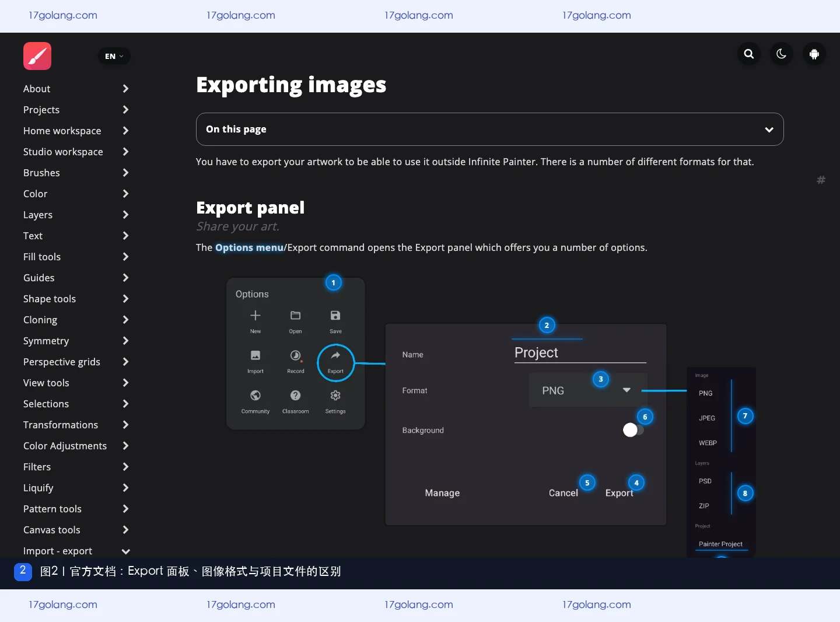Viewport: 840px width, 622px height.
Task: Expand the About sidebar section
Action: (x=125, y=89)
